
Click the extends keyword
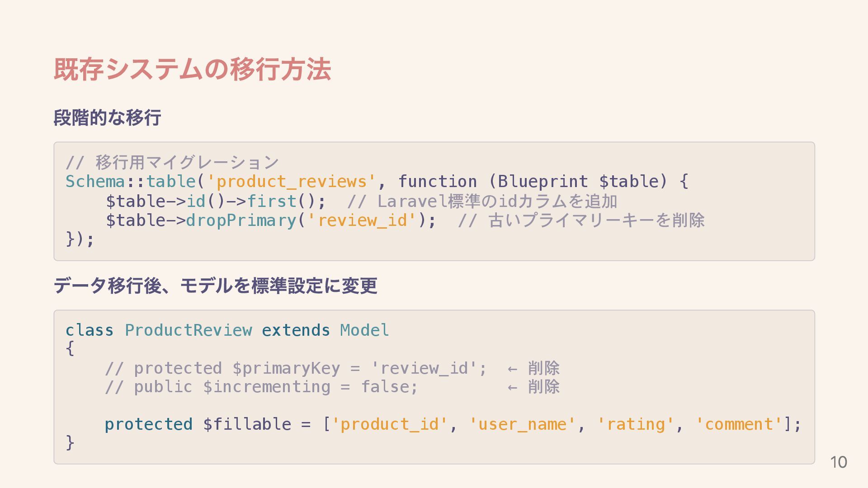296,330
